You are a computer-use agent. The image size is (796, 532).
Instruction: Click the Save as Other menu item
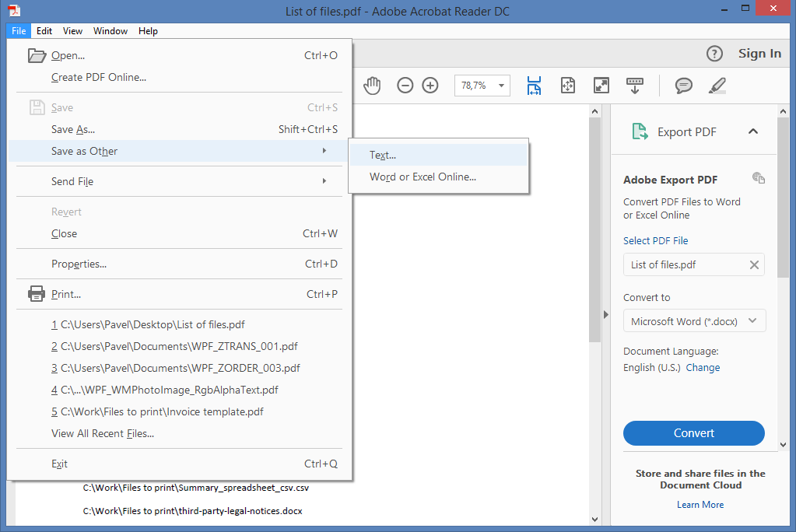click(176, 151)
